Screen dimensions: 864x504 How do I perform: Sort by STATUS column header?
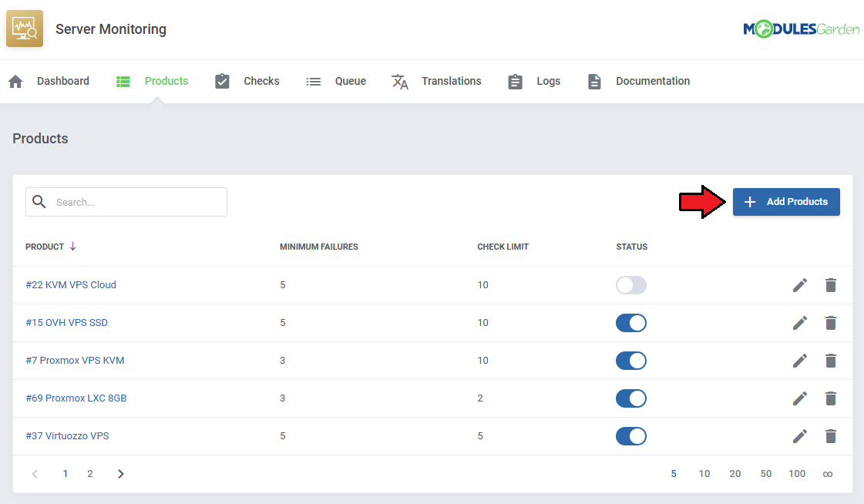tap(631, 247)
